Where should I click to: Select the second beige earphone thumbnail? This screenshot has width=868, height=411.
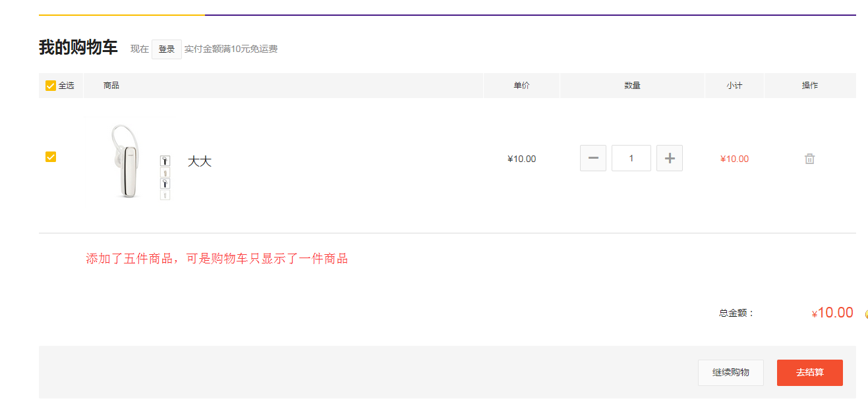[x=165, y=173]
